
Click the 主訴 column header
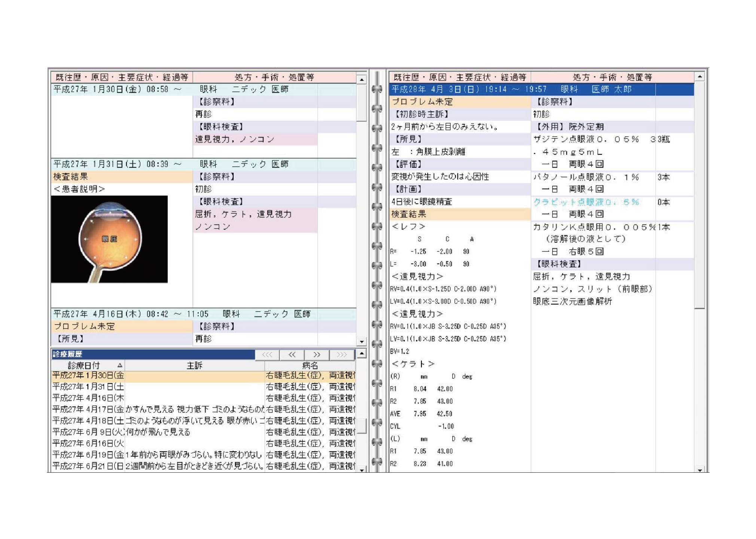[194, 365]
